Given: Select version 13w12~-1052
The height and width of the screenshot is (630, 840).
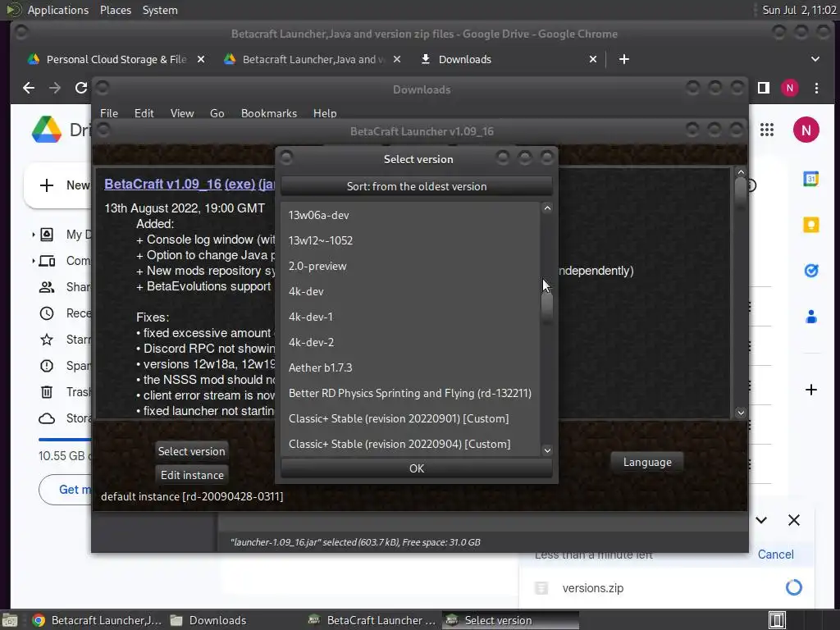Looking at the screenshot, I should coord(410,240).
